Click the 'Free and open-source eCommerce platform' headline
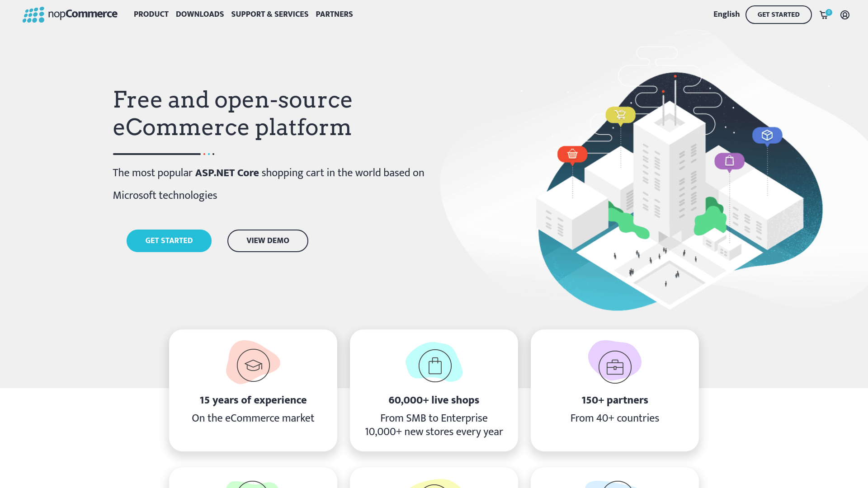This screenshot has width=868, height=488. [x=232, y=113]
